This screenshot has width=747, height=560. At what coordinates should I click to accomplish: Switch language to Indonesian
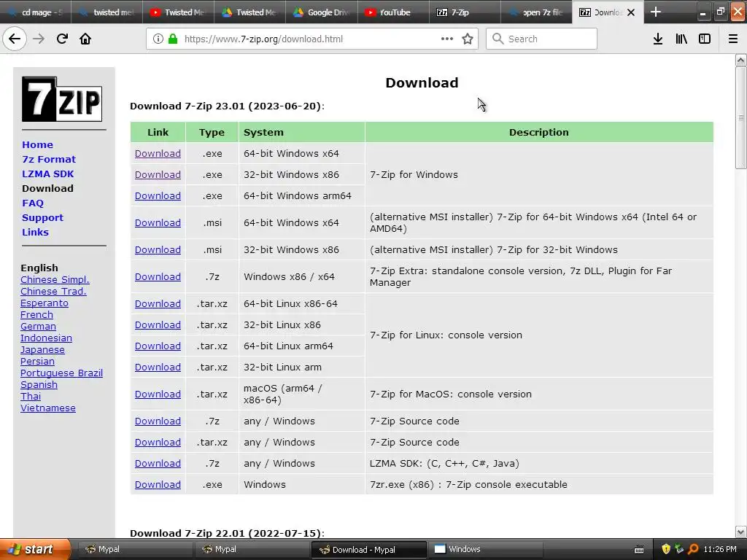46,338
